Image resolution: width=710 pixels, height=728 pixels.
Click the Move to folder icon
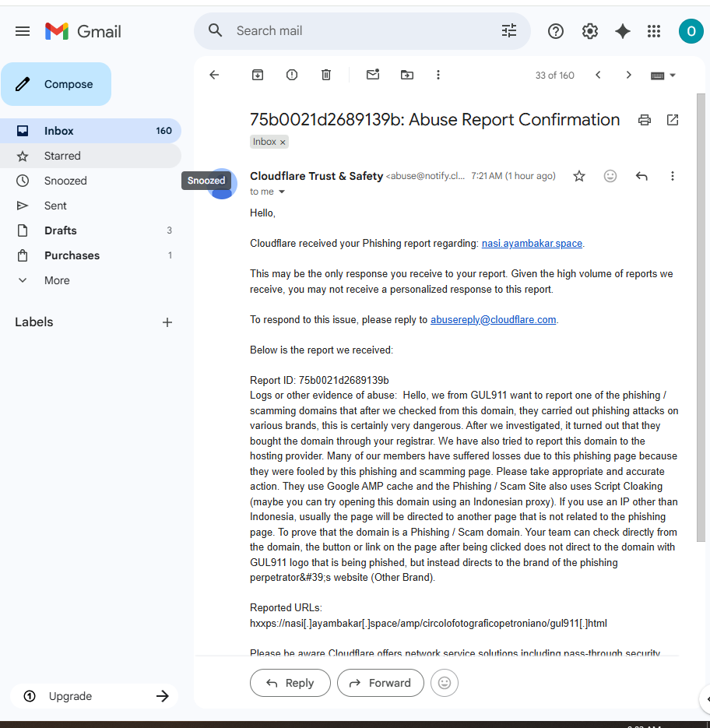click(x=407, y=75)
